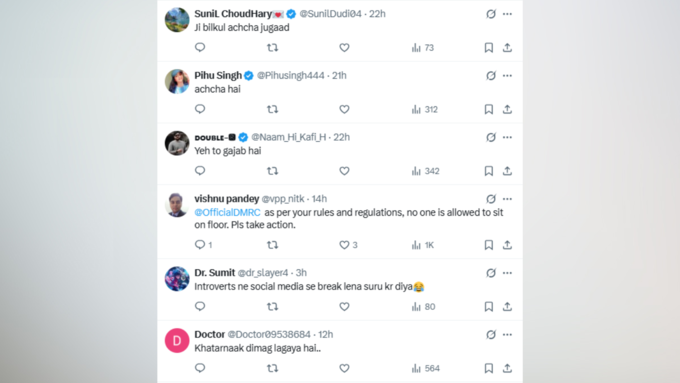Open Dr. Sumit's profile picture
Image resolution: width=680 pixels, height=383 pixels.
pyautogui.click(x=177, y=279)
